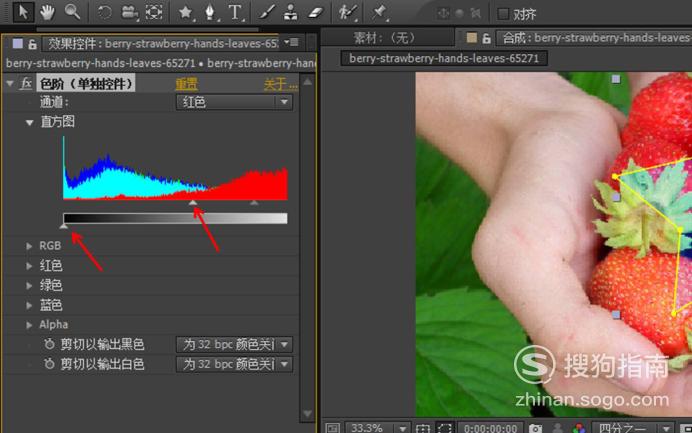Expand the 绿色 property group

(29, 286)
